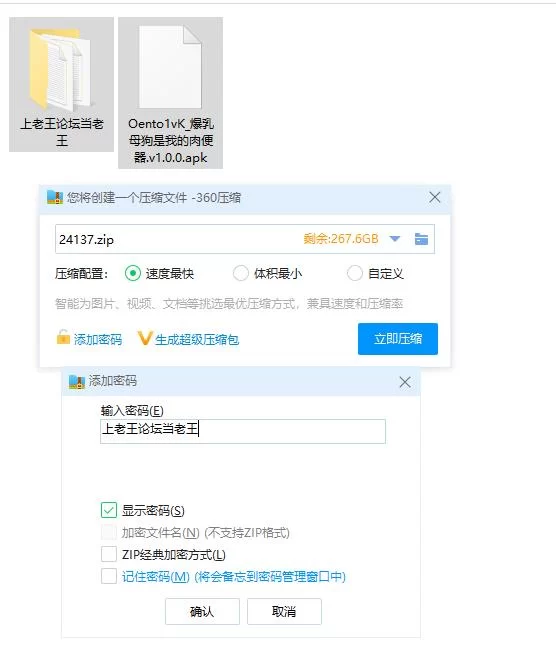Expand the archive path dropdown arrow
556x656 pixels.
point(395,239)
